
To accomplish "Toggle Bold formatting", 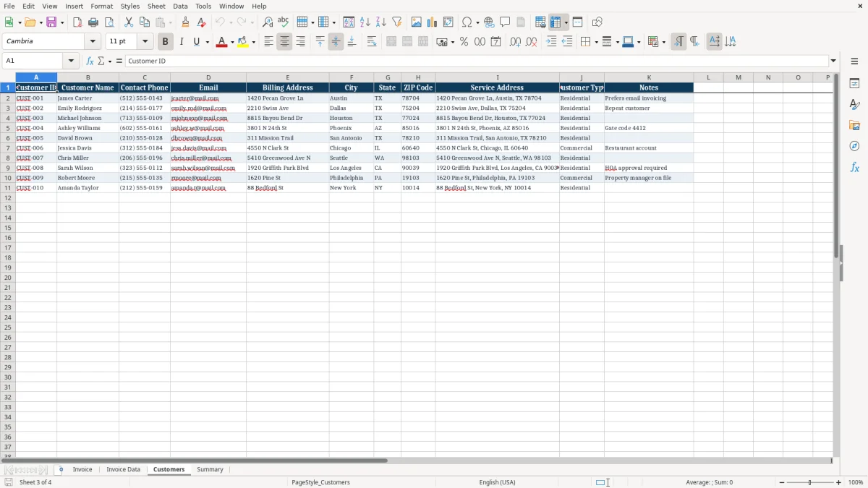I will 165,42.
